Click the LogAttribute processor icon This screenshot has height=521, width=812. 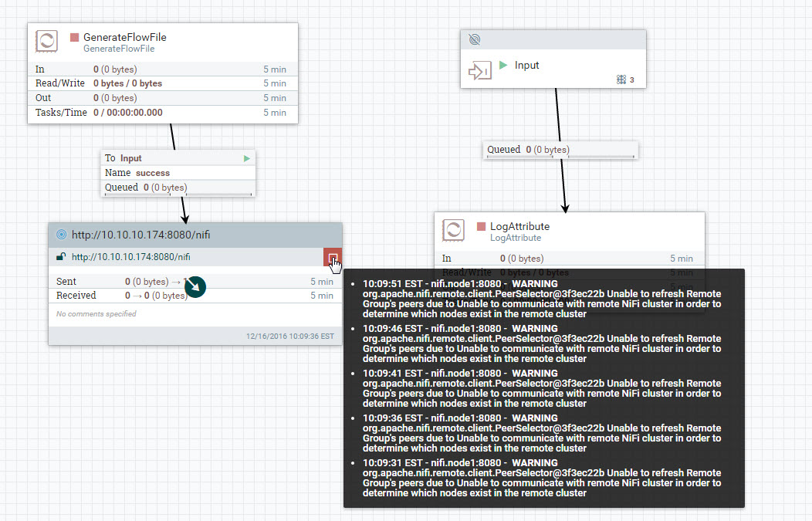pyautogui.click(x=454, y=229)
